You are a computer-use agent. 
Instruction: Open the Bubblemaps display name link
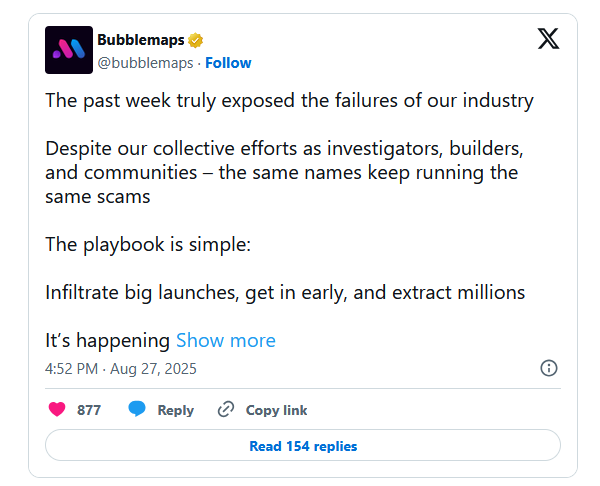coord(141,40)
